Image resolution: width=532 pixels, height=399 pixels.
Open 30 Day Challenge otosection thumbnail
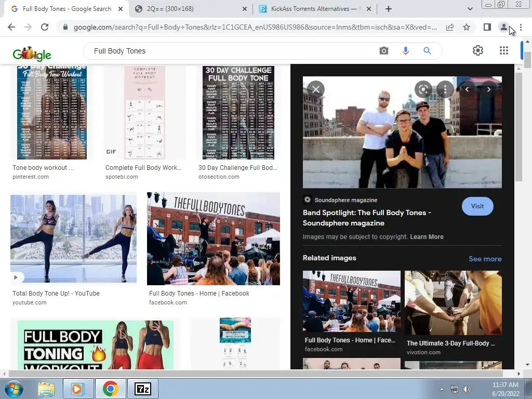coord(238,113)
